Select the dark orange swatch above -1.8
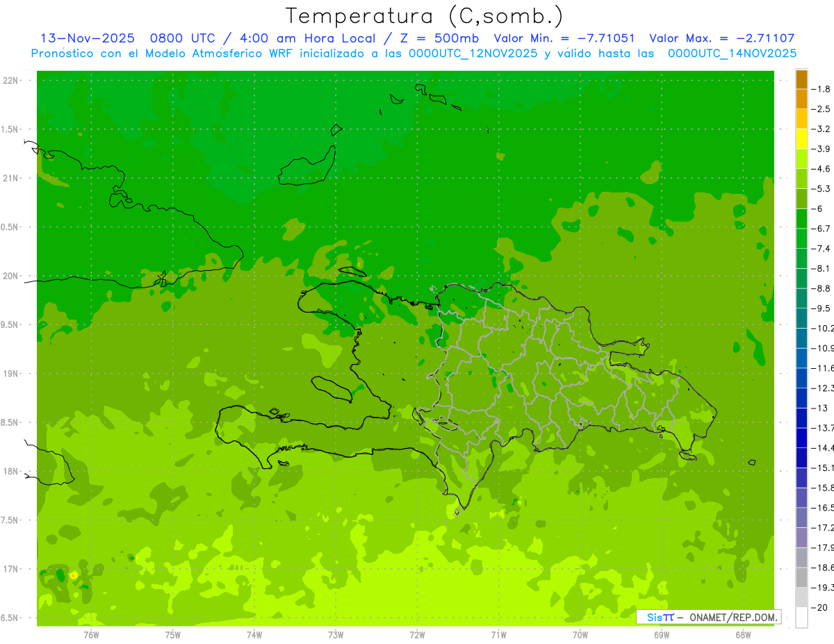Screen dimensions: 834x644 (801, 79)
